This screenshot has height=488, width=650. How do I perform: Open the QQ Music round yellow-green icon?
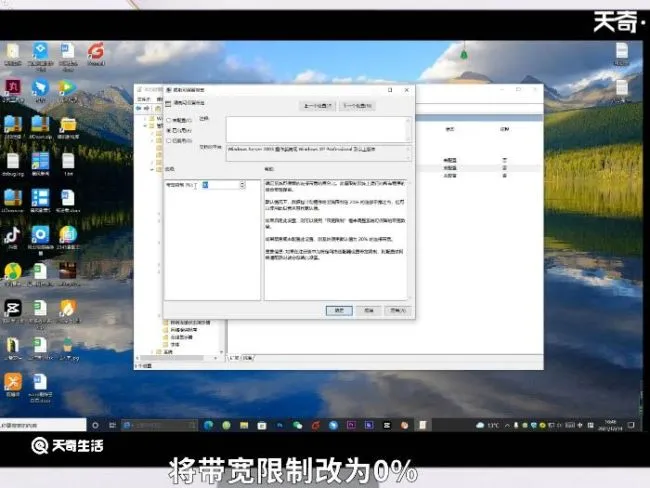pos(13,274)
